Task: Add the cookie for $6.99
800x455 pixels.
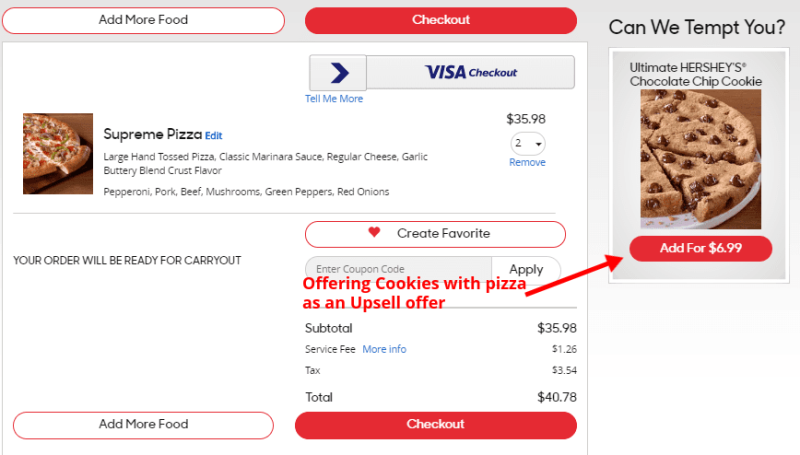Action: (701, 248)
